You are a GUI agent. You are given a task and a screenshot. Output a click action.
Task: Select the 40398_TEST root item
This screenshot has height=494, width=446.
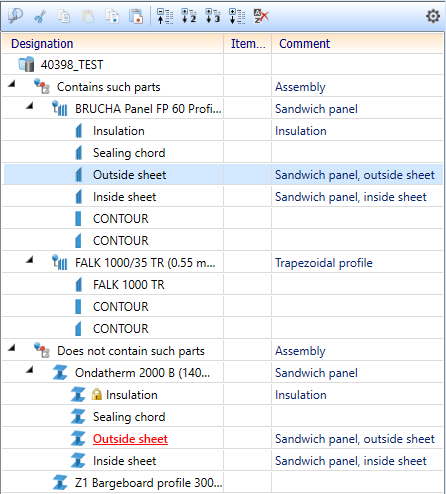[72, 65]
